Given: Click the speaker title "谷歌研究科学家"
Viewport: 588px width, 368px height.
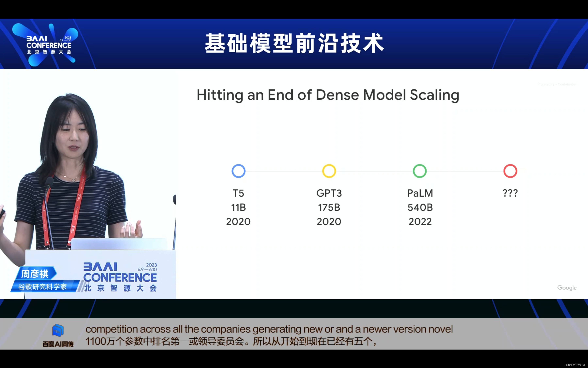Looking at the screenshot, I should 43,287.
